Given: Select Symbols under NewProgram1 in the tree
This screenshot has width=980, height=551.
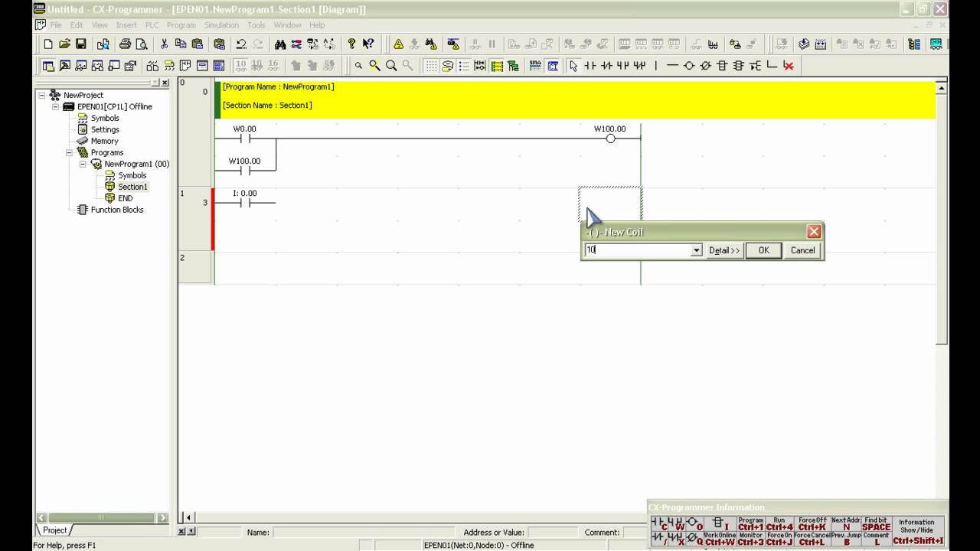Looking at the screenshot, I should (x=132, y=175).
